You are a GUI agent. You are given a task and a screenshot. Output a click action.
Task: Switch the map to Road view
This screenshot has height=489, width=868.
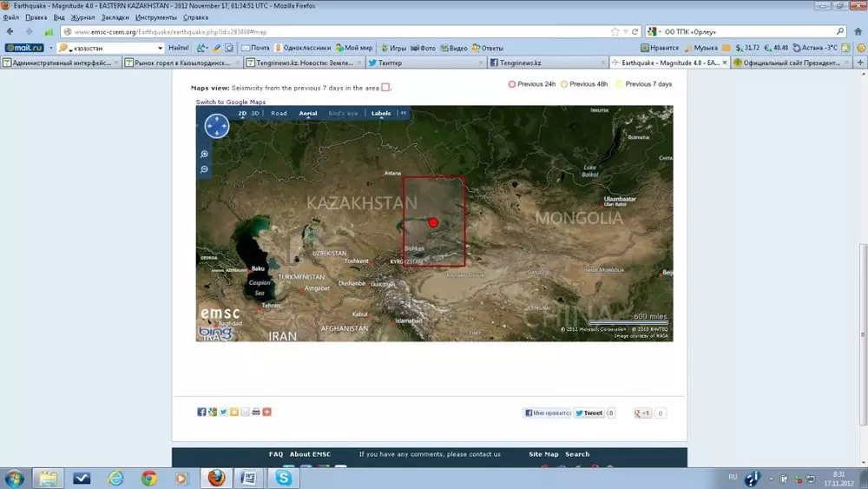point(279,113)
